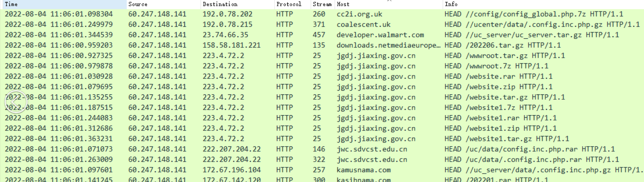Select the coalescent.uk packet row
The image size is (644, 182).
[x=363, y=25]
